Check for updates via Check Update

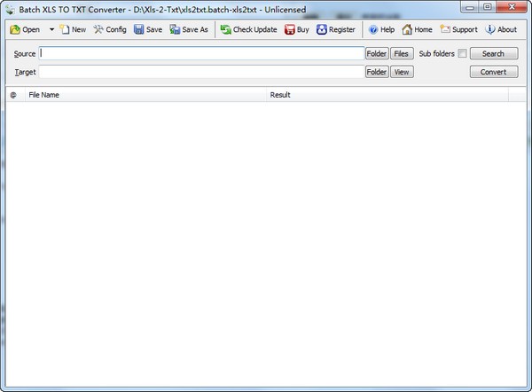click(248, 29)
